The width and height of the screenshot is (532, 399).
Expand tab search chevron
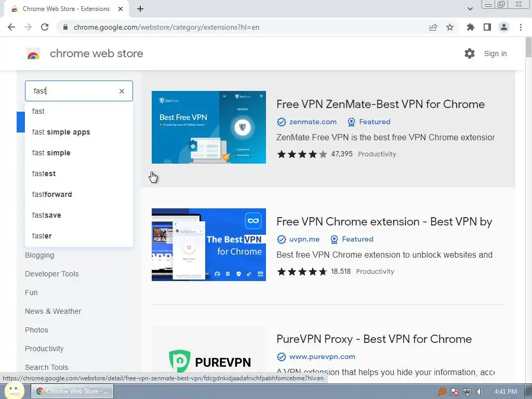pyautogui.click(x=470, y=9)
